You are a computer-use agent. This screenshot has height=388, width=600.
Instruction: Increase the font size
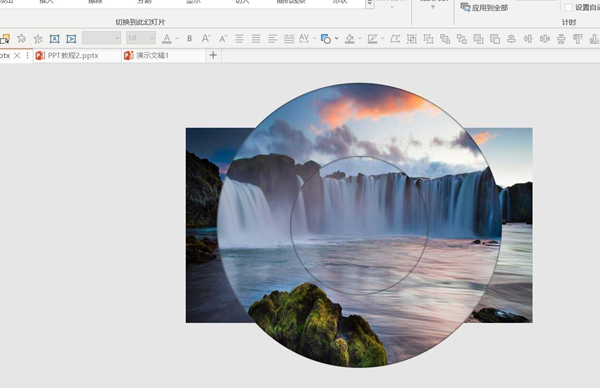click(206, 39)
